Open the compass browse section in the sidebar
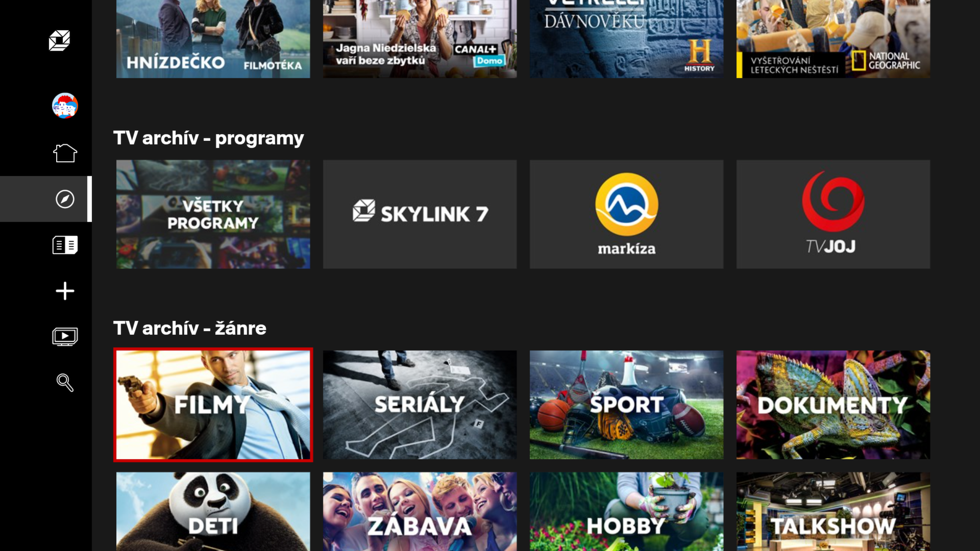Screen dimensions: 980x551 (64, 199)
